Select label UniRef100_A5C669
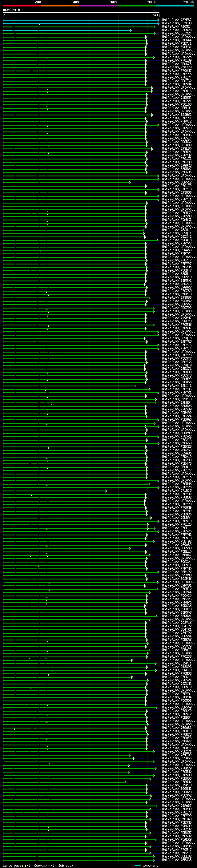Screen dimensions: 197x868 click(177, 443)
